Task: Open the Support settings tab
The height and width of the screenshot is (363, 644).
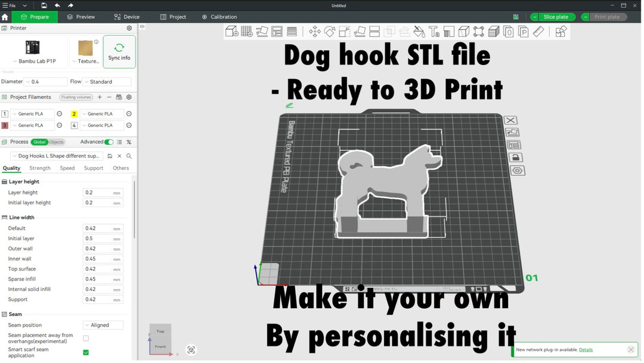Action: tap(94, 168)
